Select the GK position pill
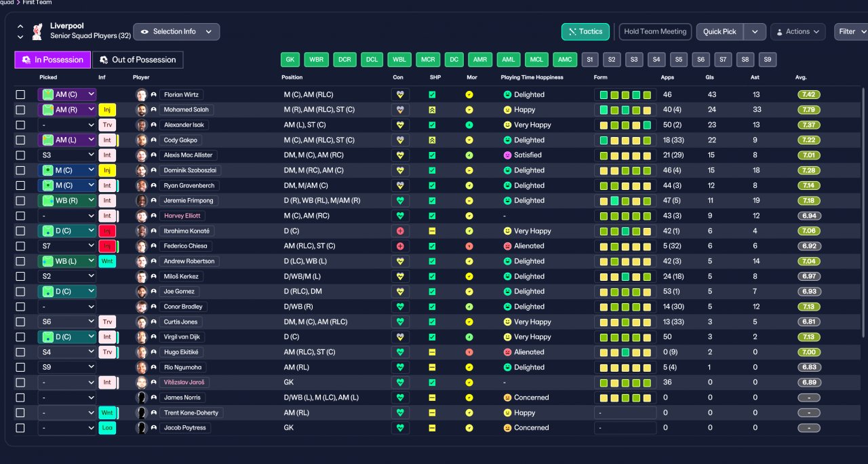This screenshot has width=868, height=464. point(290,60)
